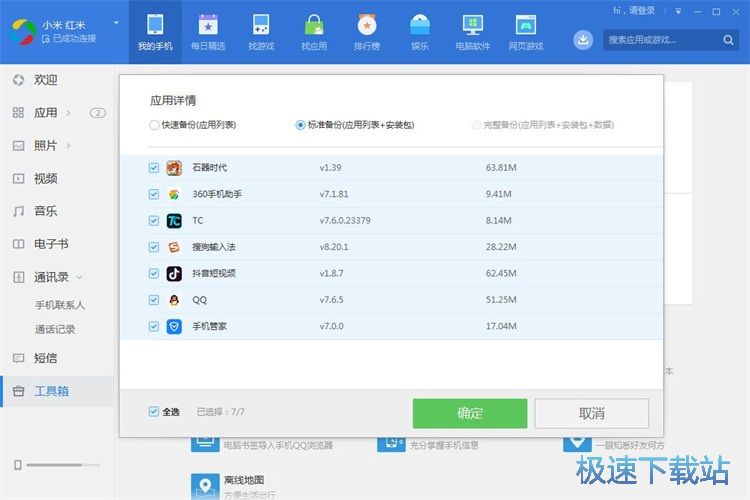Viewport: 750px width, 500px height.
Task: Click version v7.6.0.23379 in TC row
Action: click(x=345, y=221)
